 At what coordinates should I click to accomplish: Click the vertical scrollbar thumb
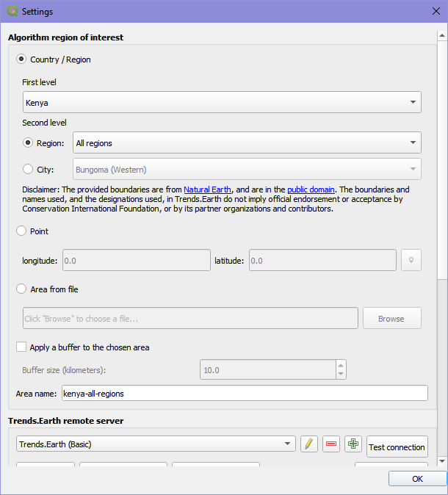point(441,160)
